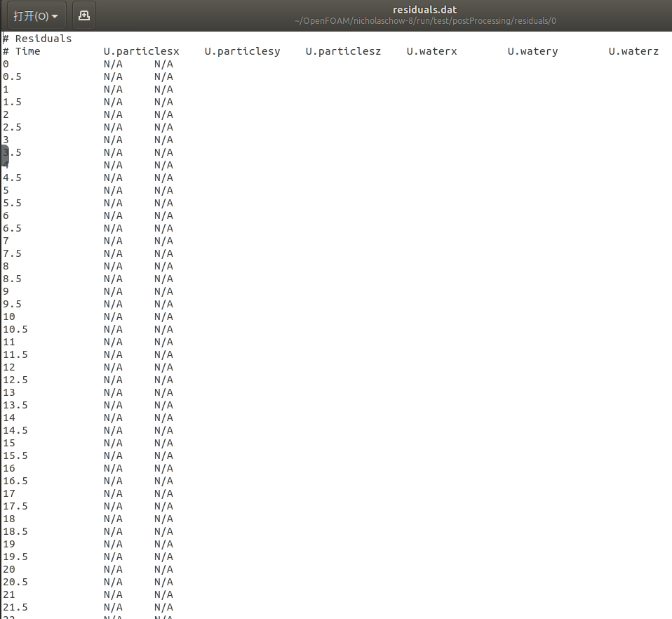Click time value 15.5 row
Screen dimensions: 672x619
tap(15, 456)
